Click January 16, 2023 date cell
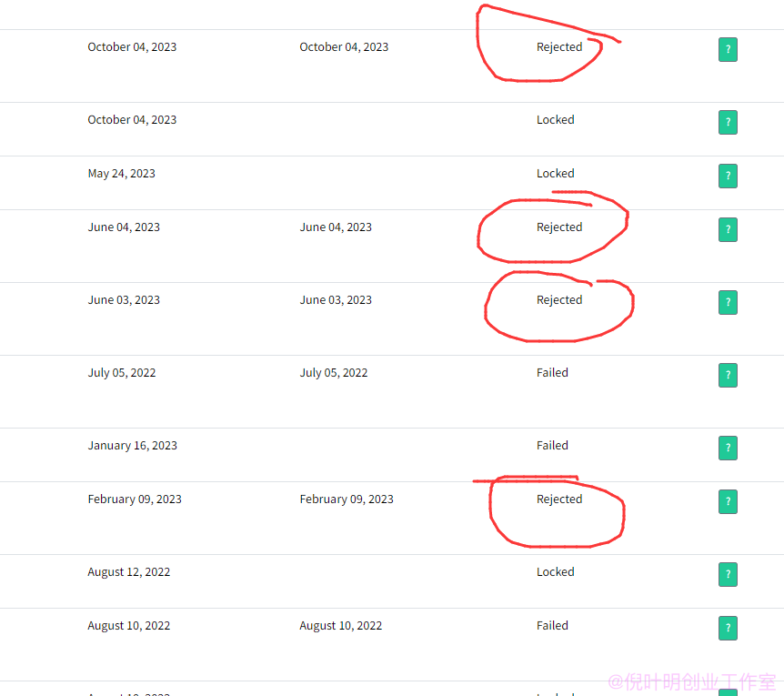Screen dimensions: 784x696 133,446
